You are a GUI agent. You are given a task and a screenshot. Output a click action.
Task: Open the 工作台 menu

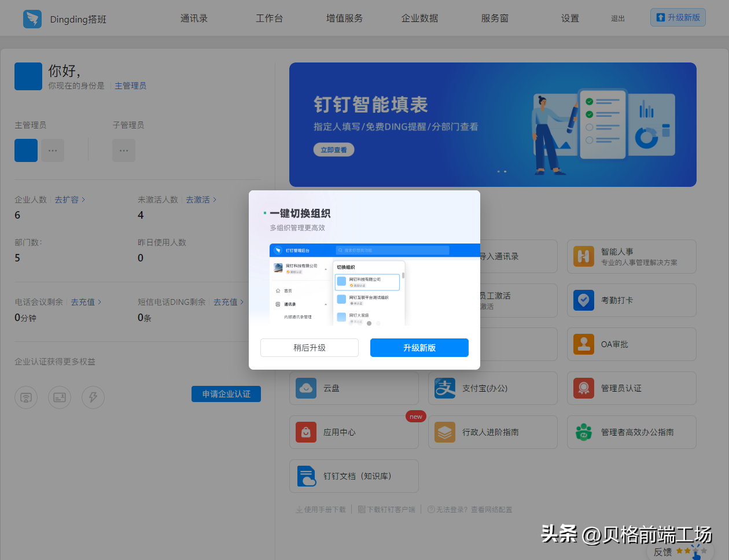(x=269, y=19)
